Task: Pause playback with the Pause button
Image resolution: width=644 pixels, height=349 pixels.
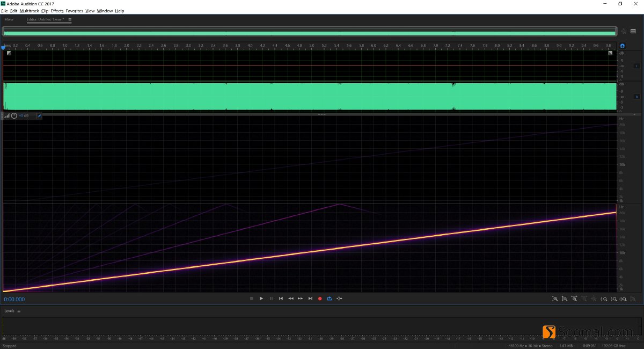Action: [271, 299]
